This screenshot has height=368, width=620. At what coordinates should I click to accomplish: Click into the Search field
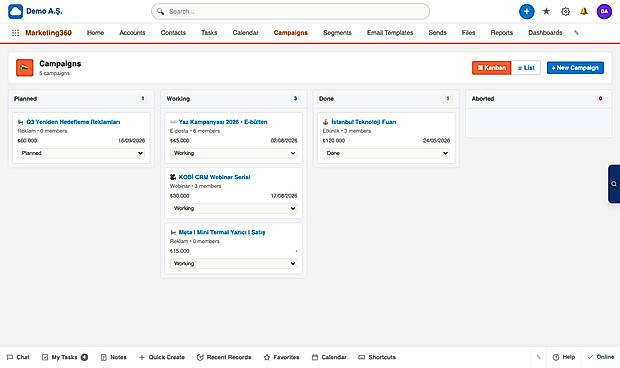[291, 11]
